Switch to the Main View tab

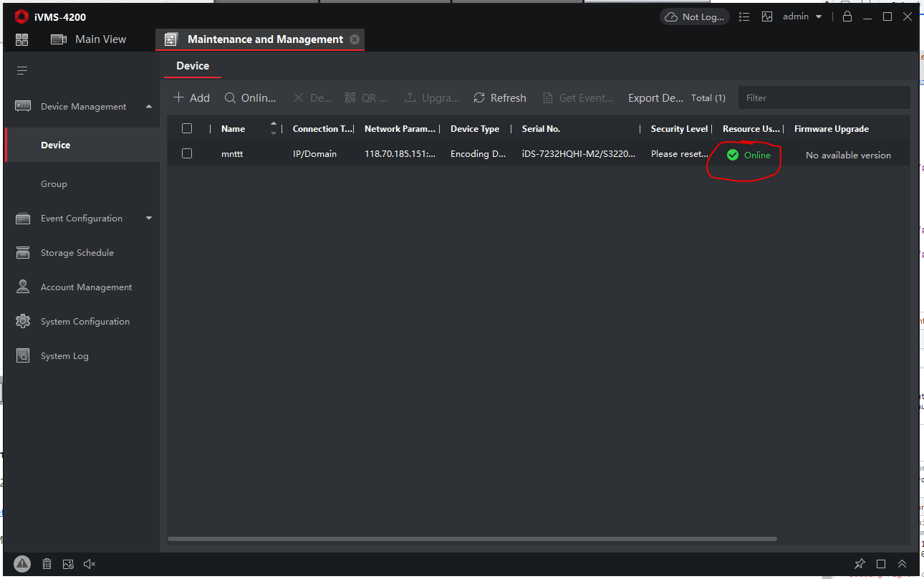coord(89,39)
